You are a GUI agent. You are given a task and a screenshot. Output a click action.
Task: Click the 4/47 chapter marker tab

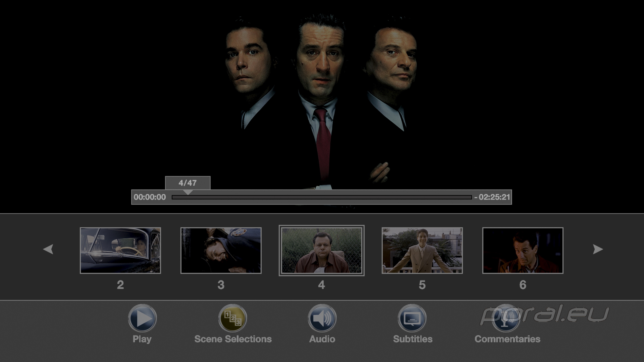[188, 183]
